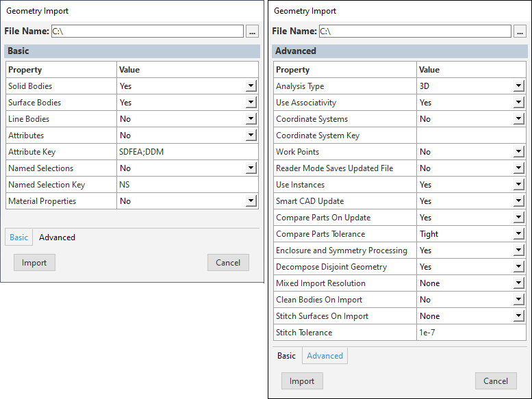
Task: Open the Solid Bodies dropdown
Action: click(x=251, y=86)
